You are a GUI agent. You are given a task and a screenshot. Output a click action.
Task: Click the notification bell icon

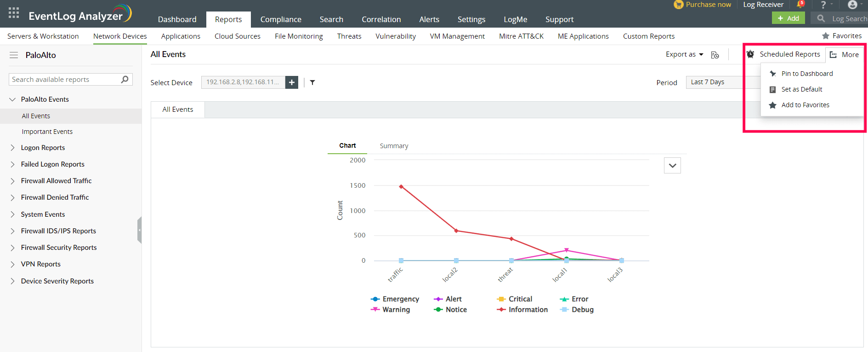pyautogui.click(x=800, y=4)
